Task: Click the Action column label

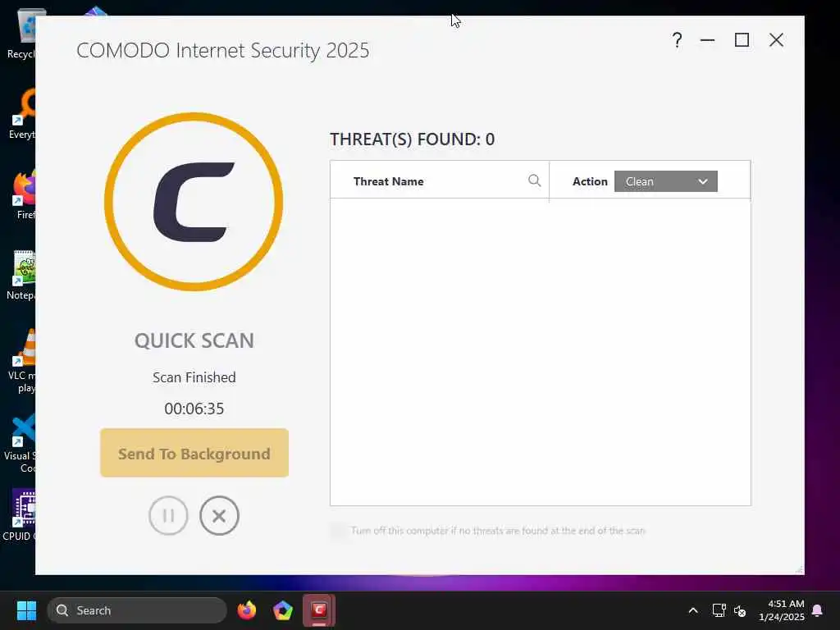Action: [589, 181]
